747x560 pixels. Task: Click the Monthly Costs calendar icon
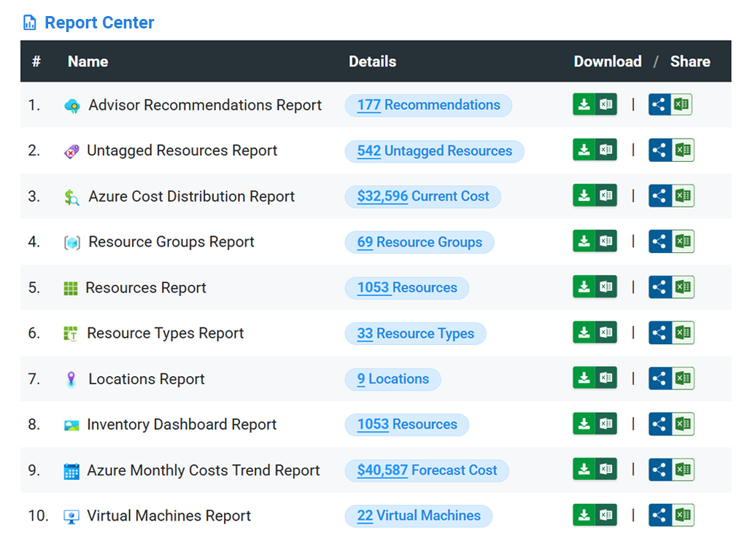(71, 471)
